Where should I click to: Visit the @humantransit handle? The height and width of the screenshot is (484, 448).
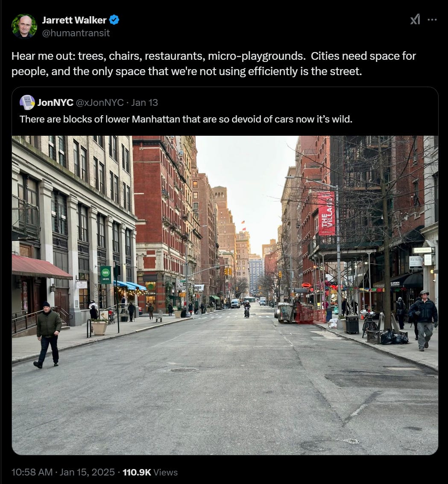tap(76, 33)
